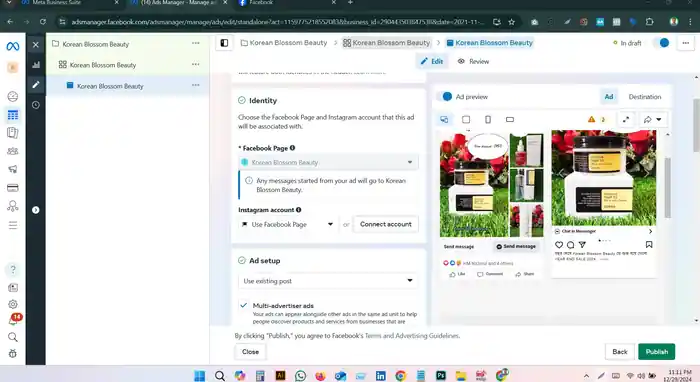Open the top-right more options menu
This screenshot has height=382, width=700.
coord(686,43)
